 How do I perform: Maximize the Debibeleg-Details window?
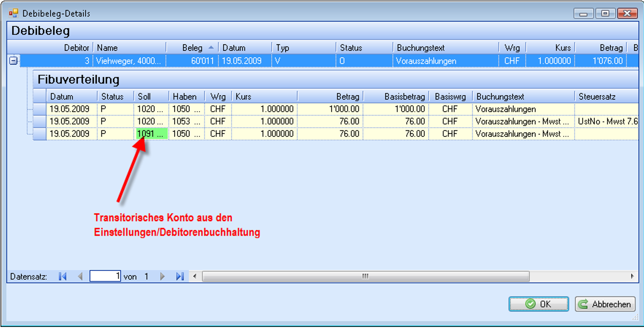pyautogui.click(x=605, y=14)
